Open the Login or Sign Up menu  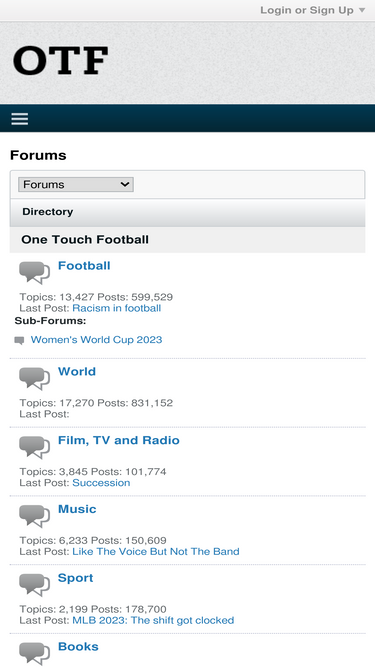point(307,10)
